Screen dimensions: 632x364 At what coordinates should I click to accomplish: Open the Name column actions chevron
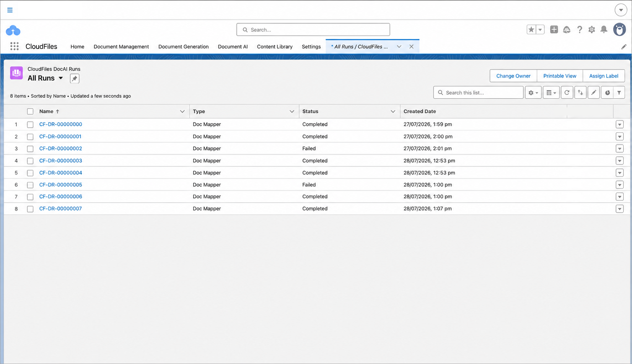click(182, 111)
